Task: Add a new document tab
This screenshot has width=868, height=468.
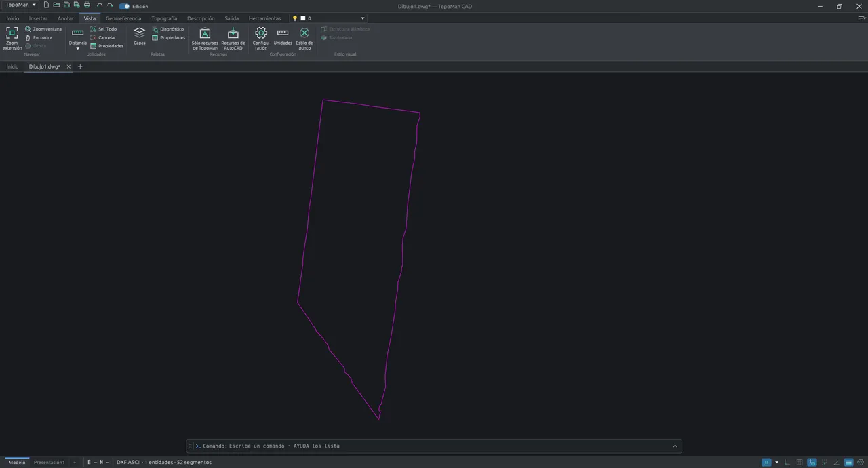Action: (x=80, y=66)
